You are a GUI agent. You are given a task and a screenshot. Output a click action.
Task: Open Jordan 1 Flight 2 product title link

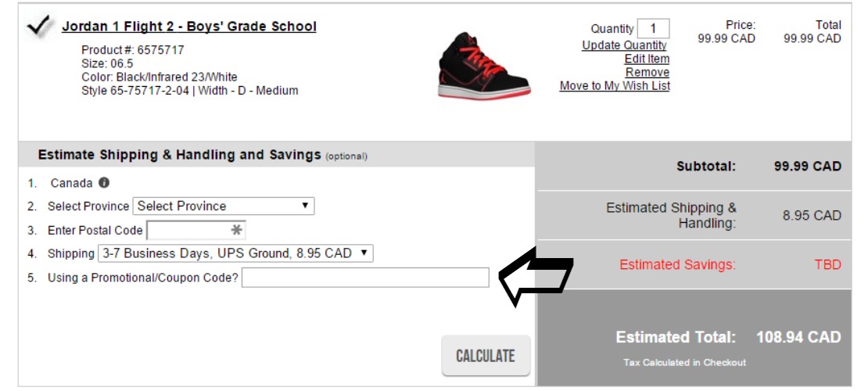(188, 27)
